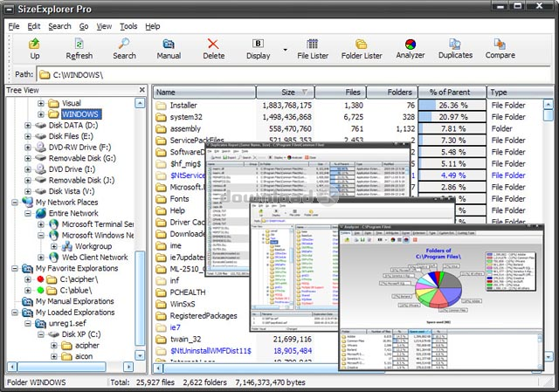Click tree view scroll up arrow
Viewport: 559px width, 392px height.
pos(140,103)
